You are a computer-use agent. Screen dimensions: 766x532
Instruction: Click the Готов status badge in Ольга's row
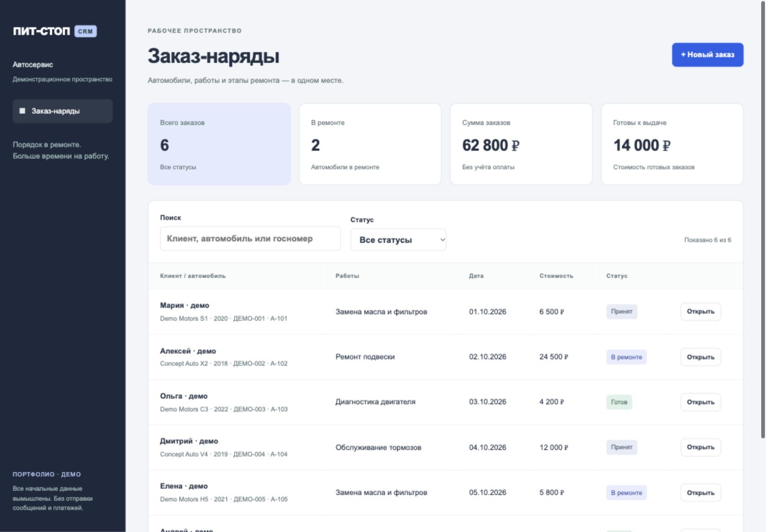619,402
